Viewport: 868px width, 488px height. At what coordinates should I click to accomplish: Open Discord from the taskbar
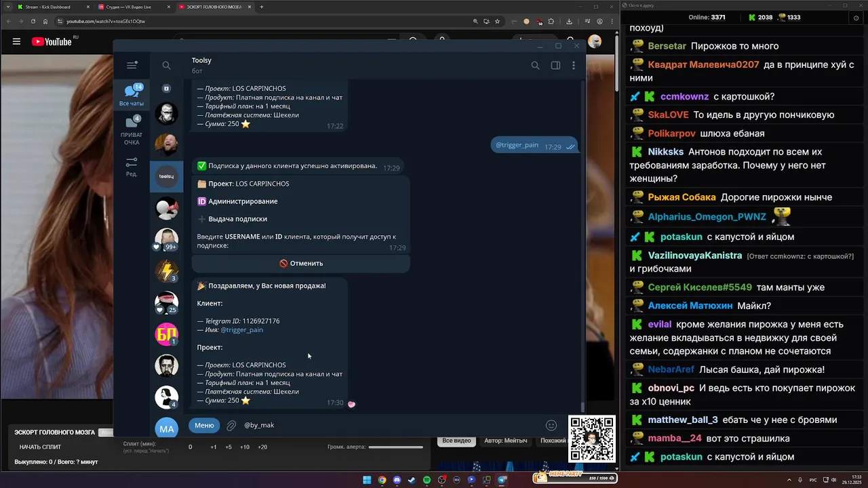(x=397, y=480)
